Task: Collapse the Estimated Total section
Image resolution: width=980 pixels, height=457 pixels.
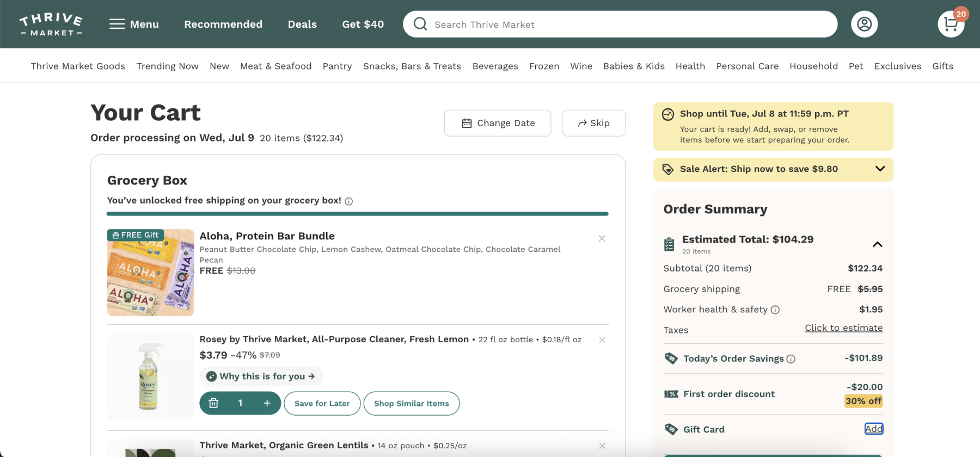Action: tap(877, 244)
